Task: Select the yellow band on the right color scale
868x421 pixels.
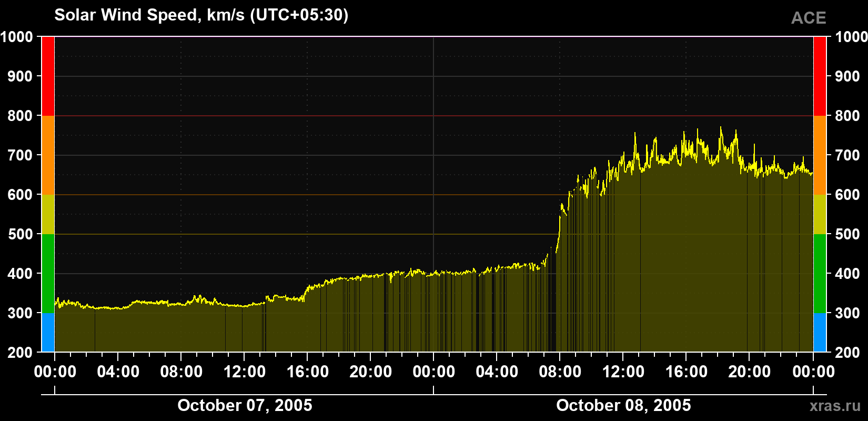Action: pos(820,214)
